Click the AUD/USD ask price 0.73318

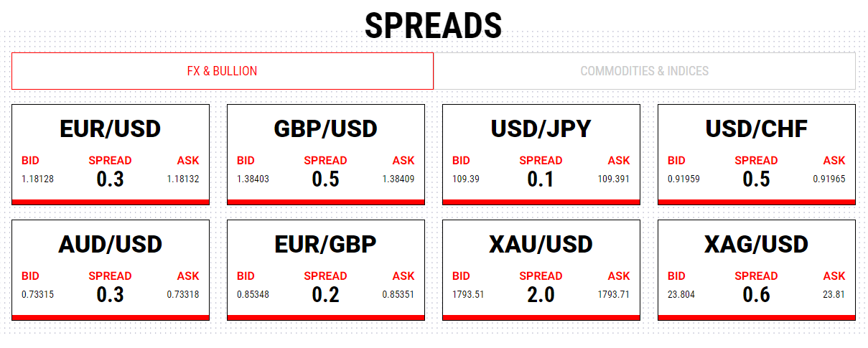click(x=183, y=294)
